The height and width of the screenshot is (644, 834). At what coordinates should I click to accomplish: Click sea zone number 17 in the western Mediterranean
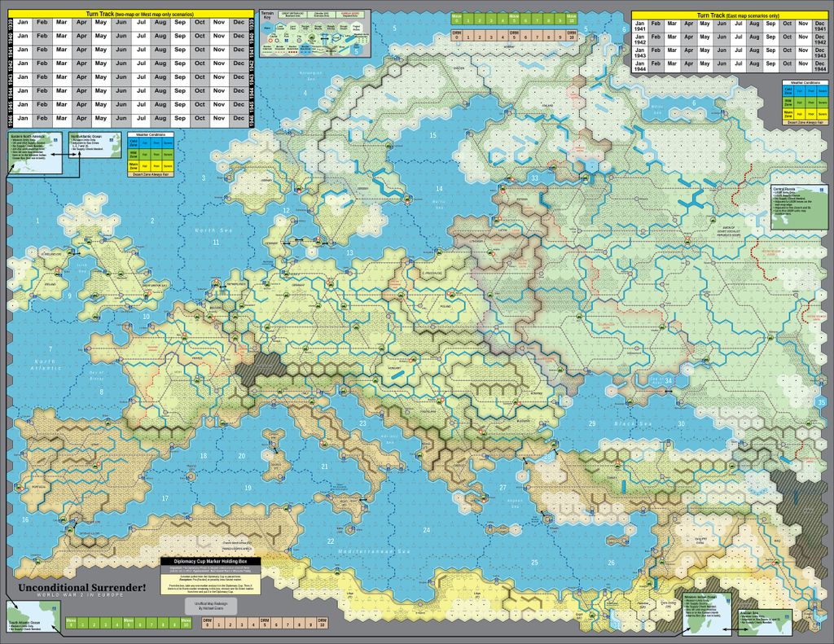pos(165,498)
